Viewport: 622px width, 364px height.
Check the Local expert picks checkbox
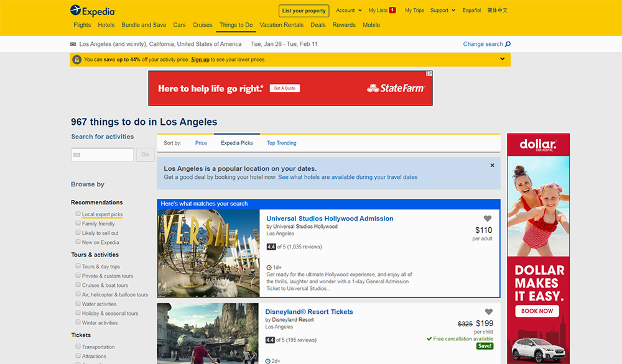[x=78, y=214]
